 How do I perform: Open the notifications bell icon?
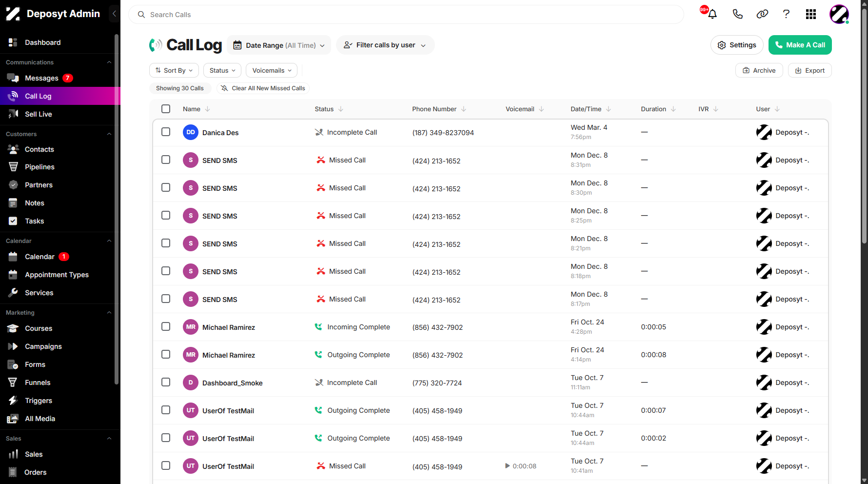[x=712, y=14]
